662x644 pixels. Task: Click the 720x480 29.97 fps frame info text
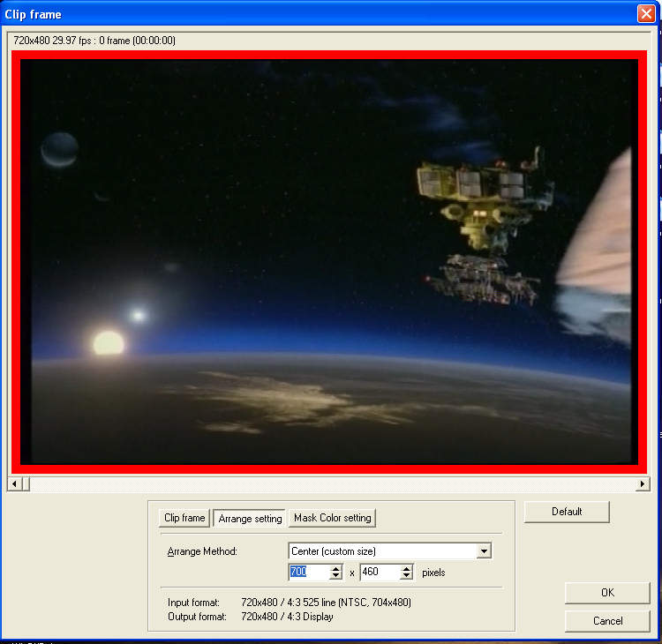[94, 41]
